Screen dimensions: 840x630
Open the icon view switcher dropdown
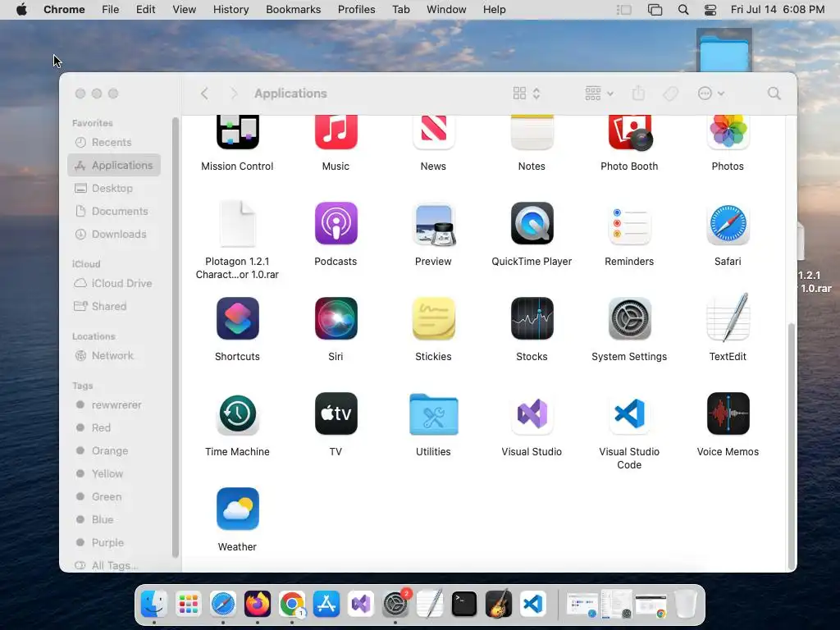pyautogui.click(x=527, y=94)
